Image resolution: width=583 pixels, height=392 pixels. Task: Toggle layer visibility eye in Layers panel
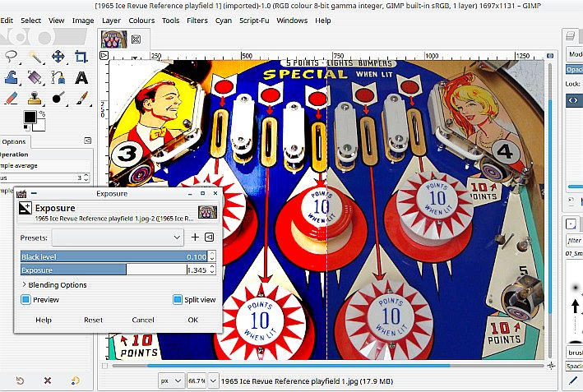point(573,100)
